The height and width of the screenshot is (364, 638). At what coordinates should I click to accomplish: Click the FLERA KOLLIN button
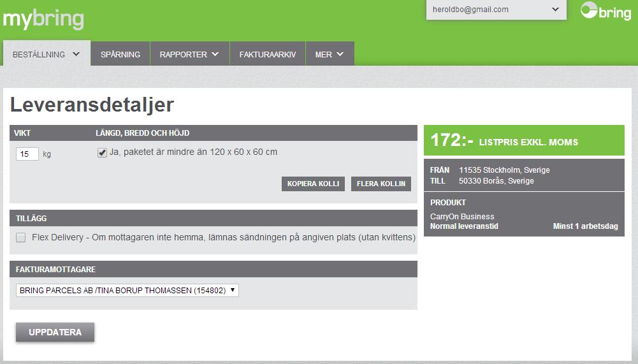(x=381, y=184)
